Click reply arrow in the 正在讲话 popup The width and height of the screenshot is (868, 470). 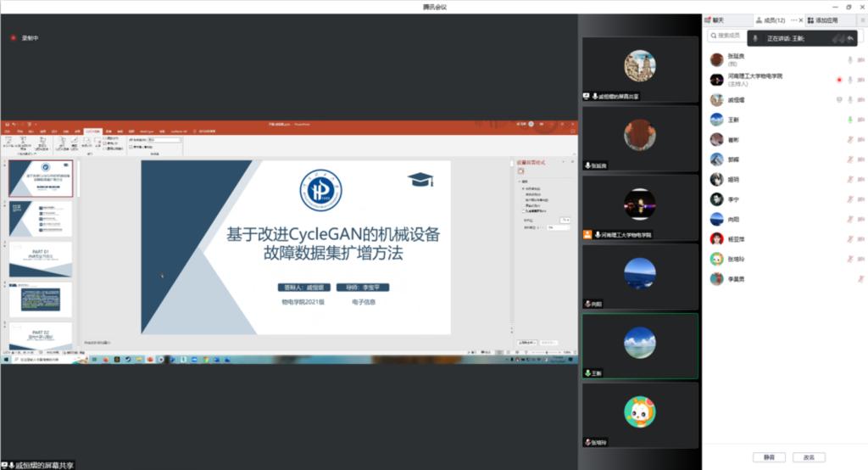[850, 38]
